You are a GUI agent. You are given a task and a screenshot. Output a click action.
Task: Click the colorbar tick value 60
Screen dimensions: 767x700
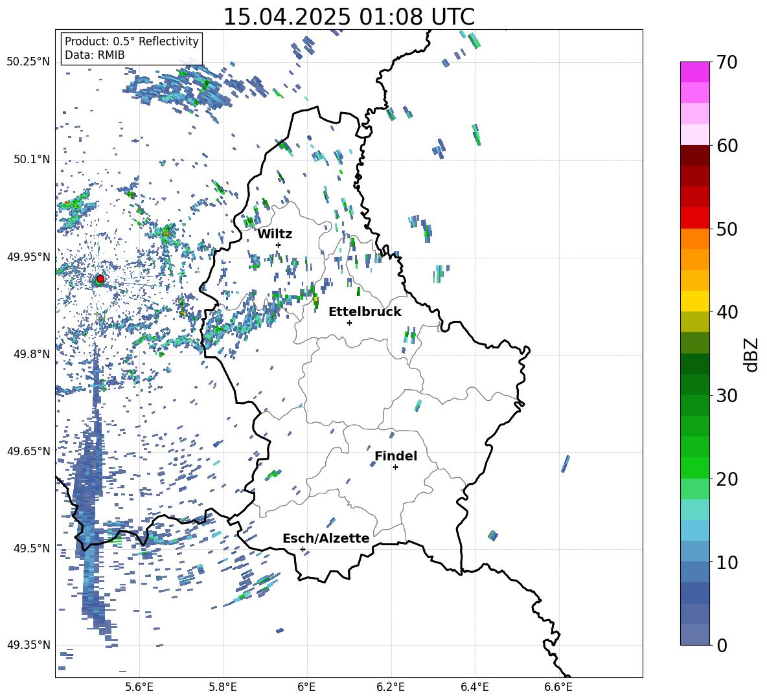[727, 146]
